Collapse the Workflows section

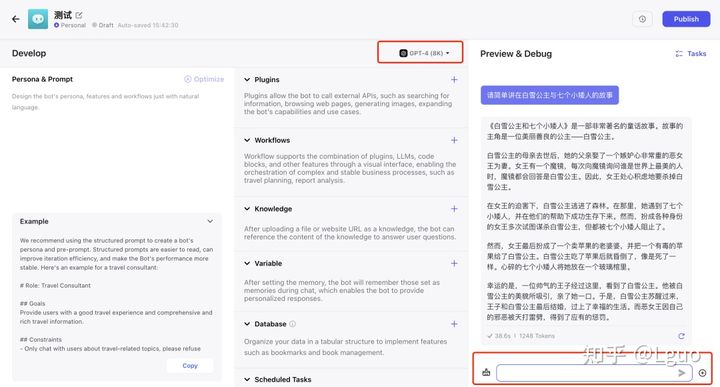coord(247,140)
